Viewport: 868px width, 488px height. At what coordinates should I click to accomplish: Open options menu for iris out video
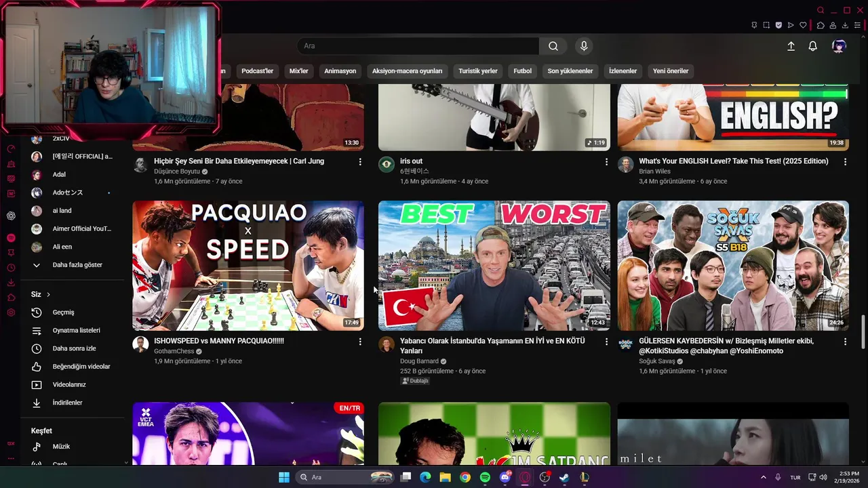pyautogui.click(x=606, y=162)
